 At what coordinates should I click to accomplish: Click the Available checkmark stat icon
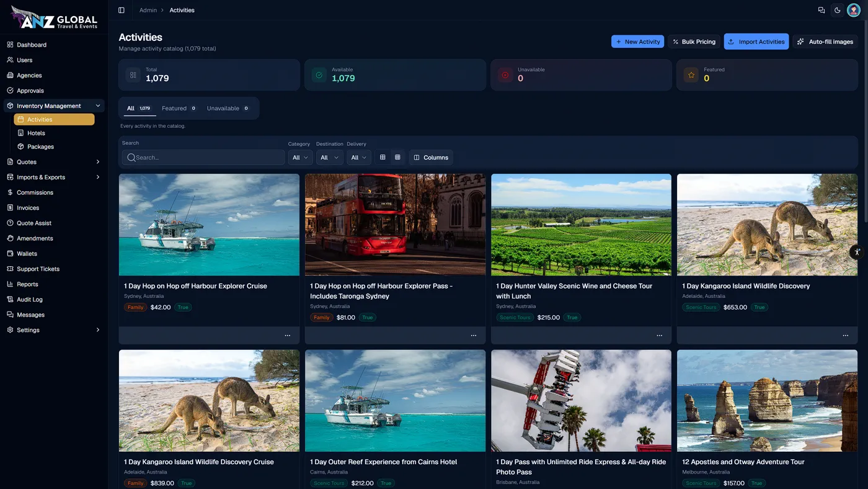pyautogui.click(x=319, y=75)
